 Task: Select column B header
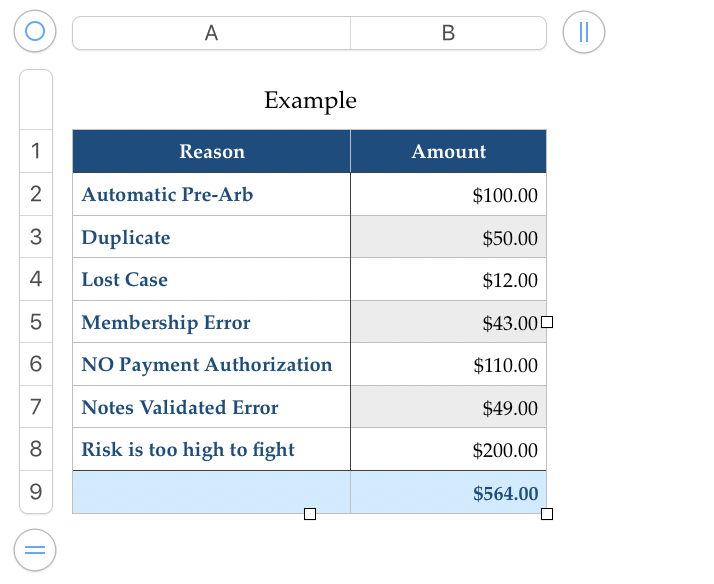(448, 32)
